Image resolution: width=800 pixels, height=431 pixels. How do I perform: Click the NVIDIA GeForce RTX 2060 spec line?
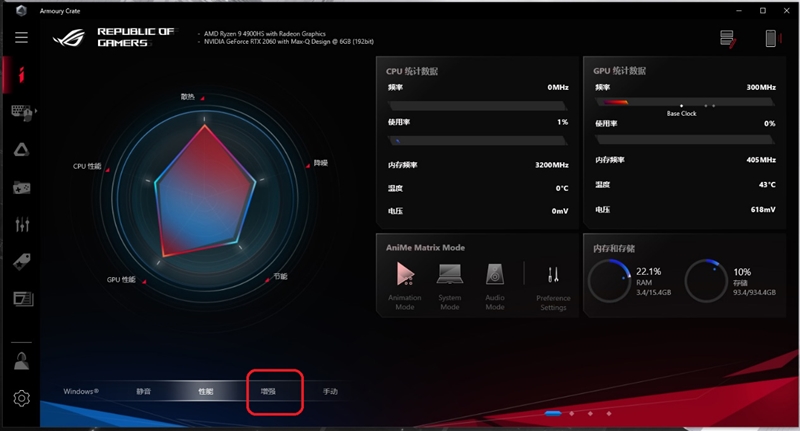289,42
